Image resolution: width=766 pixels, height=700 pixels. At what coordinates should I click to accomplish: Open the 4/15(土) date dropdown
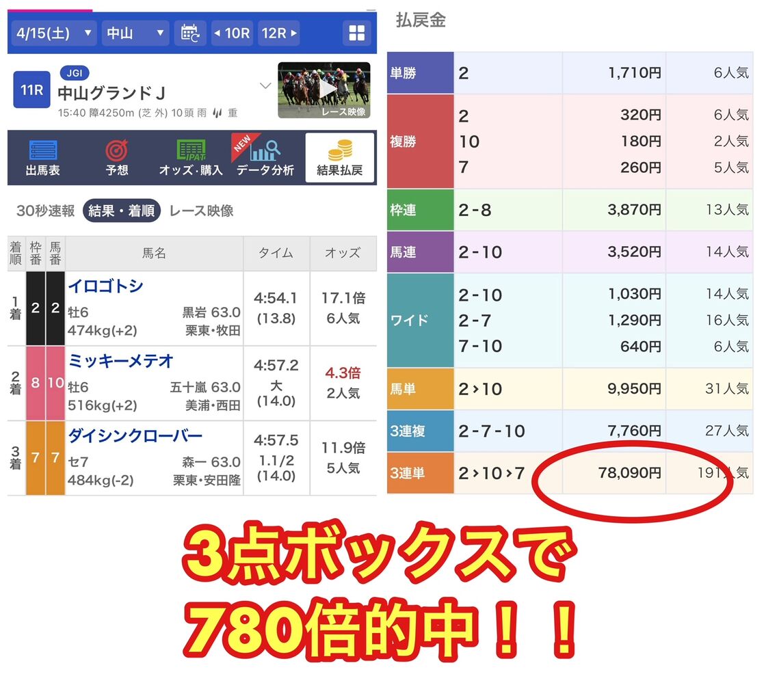tap(53, 33)
